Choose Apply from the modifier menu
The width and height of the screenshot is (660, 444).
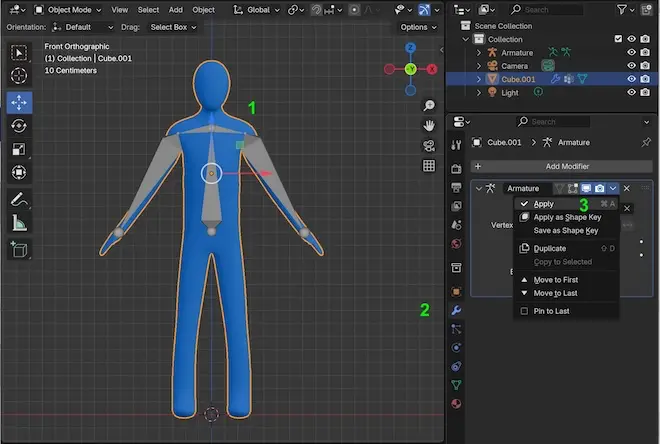coord(543,204)
